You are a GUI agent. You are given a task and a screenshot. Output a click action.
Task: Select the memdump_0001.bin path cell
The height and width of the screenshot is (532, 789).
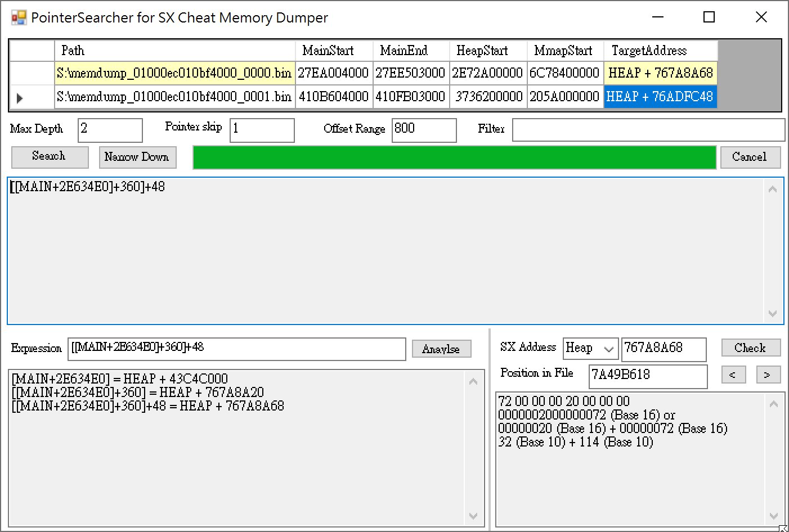[175, 97]
